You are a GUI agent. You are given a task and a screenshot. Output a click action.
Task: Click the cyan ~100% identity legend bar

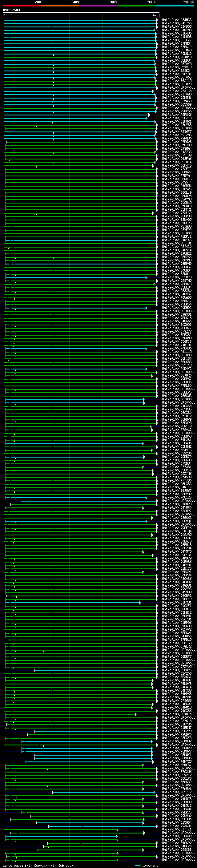[175, 6]
